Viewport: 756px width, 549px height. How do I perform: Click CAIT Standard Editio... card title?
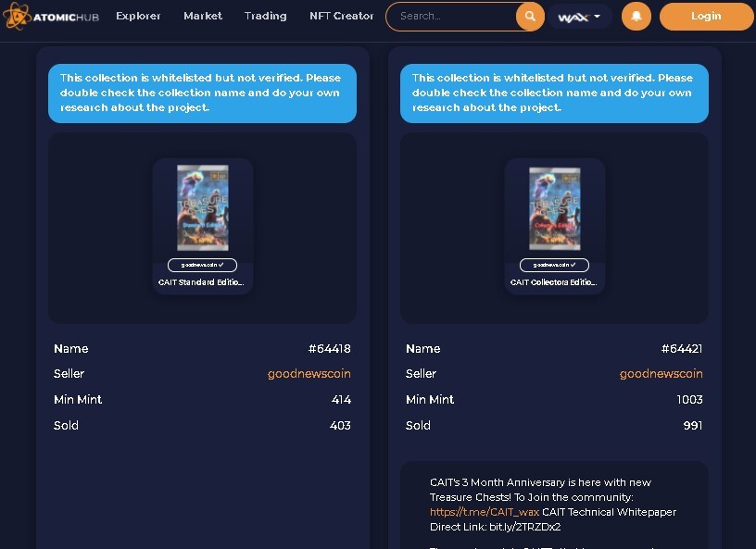click(201, 282)
